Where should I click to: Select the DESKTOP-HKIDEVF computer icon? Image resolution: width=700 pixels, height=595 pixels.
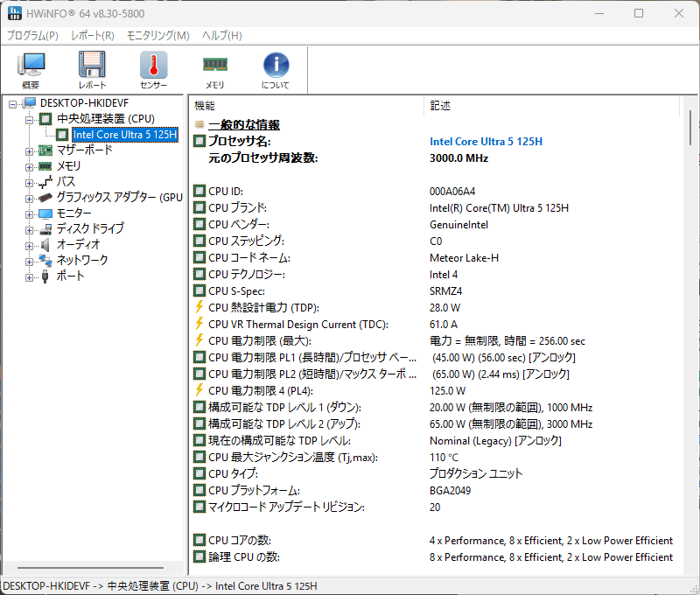coord(30,103)
